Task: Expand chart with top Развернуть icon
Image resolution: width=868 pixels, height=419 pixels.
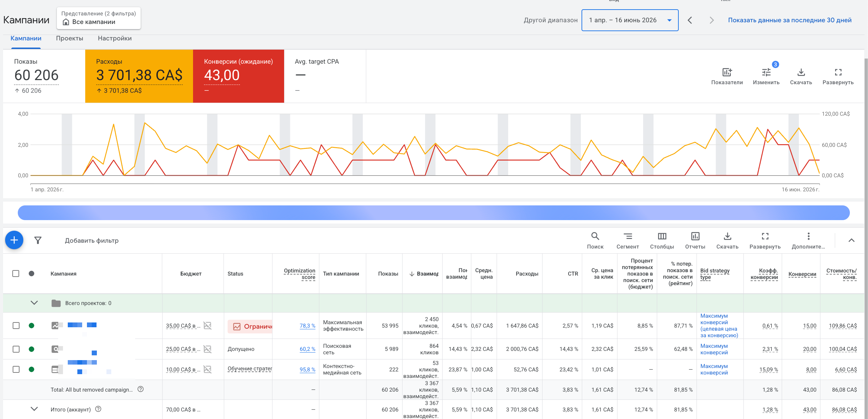Action: click(x=838, y=72)
